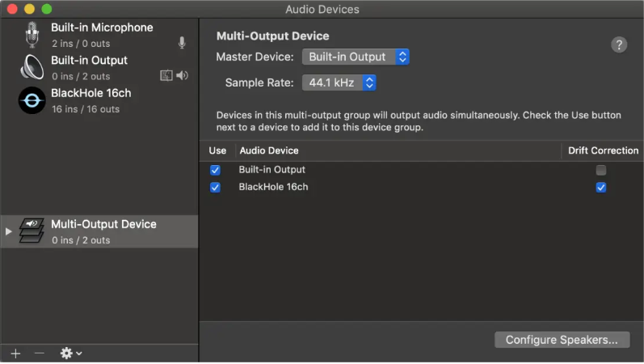Image resolution: width=644 pixels, height=364 pixels.
Task: Remove selected device with minus button
Action: click(39, 353)
